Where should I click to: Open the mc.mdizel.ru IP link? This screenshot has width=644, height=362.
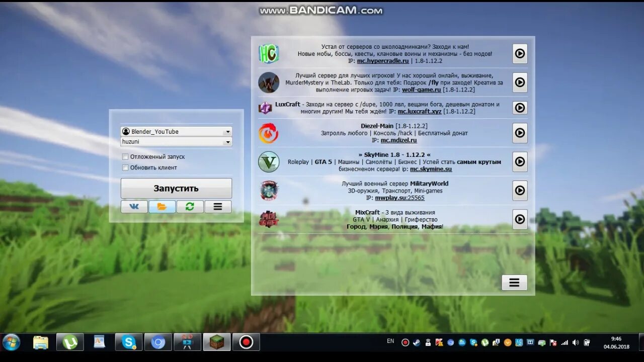click(398, 140)
